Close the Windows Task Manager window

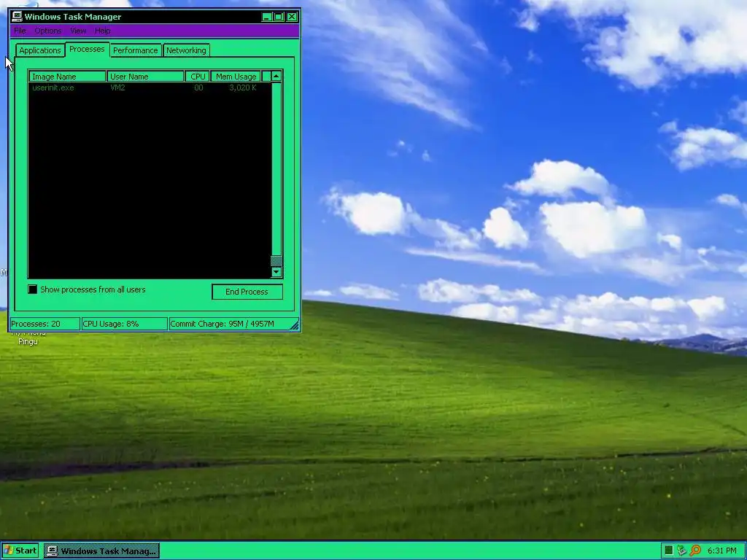pyautogui.click(x=292, y=17)
